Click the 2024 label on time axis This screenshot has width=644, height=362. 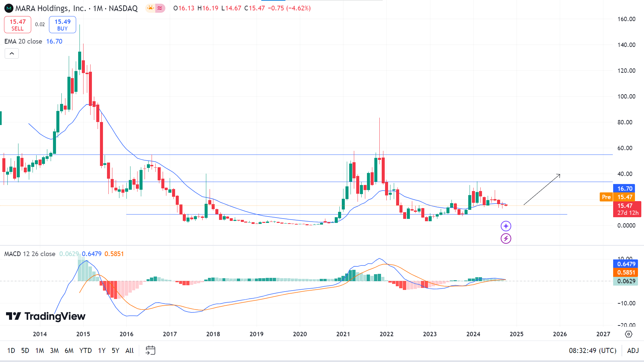tap(473, 334)
